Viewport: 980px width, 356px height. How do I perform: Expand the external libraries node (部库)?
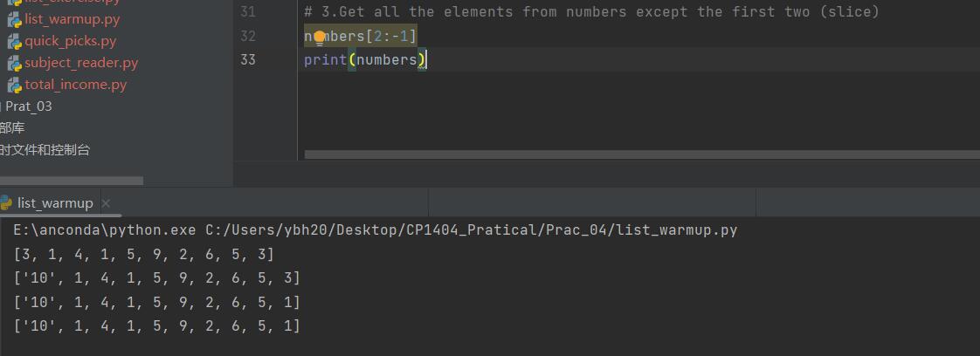point(12,128)
